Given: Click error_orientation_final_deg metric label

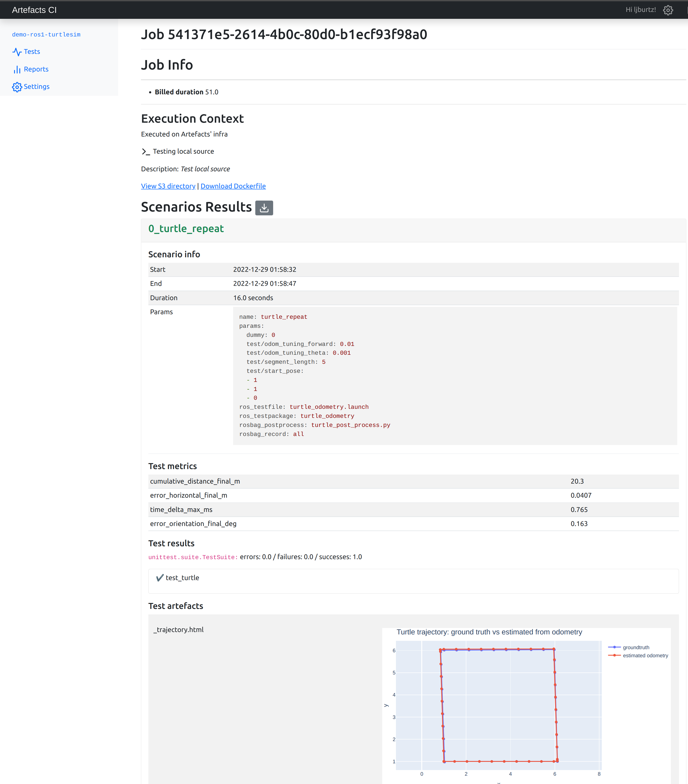Looking at the screenshot, I should pyautogui.click(x=193, y=524).
